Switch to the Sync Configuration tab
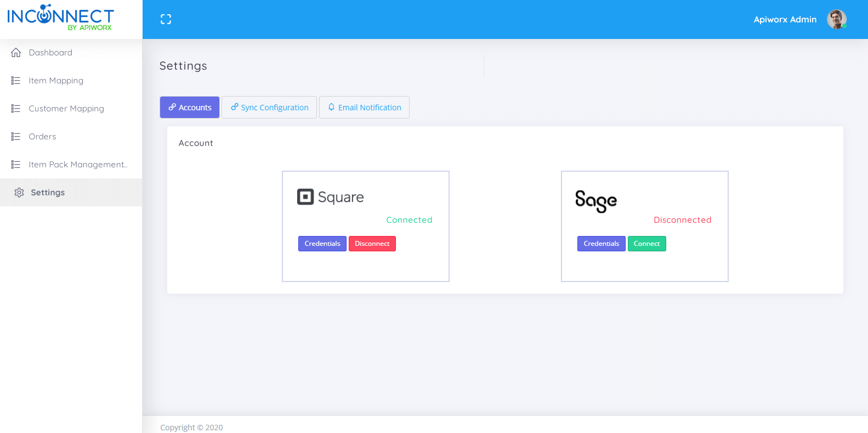868x433 pixels. click(x=269, y=108)
